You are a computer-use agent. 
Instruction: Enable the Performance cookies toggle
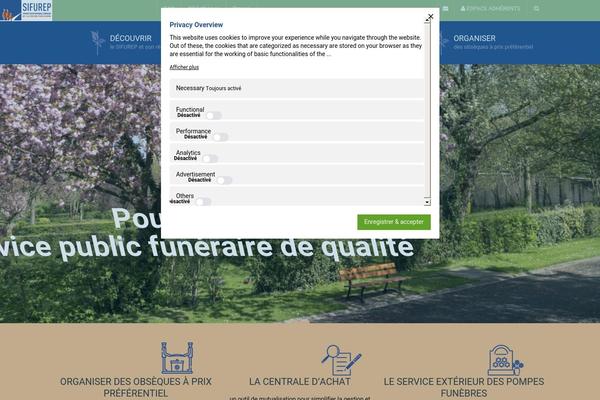(x=220, y=137)
